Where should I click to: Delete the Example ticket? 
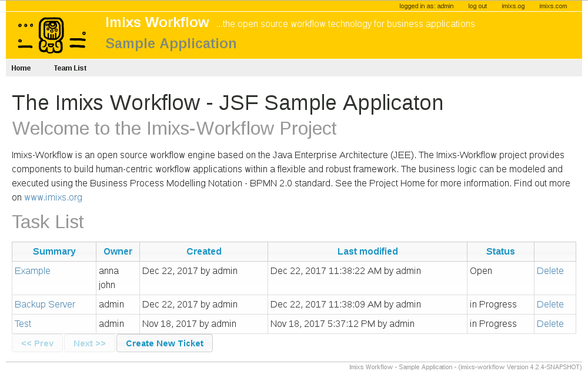click(550, 270)
